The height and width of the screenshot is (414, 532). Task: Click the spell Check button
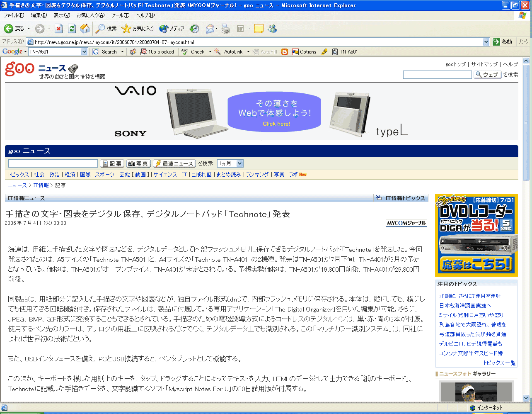(x=193, y=52)
